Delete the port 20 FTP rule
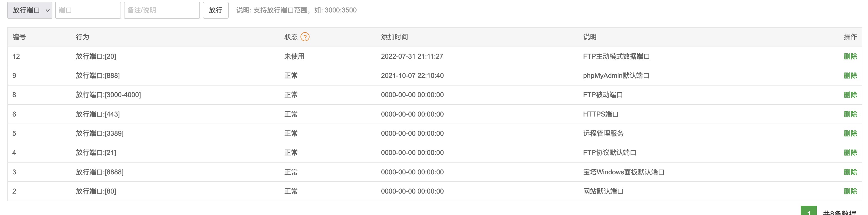The width and height of the screenshot is (868, 215). pyautogui.click(x=850, y=56)
